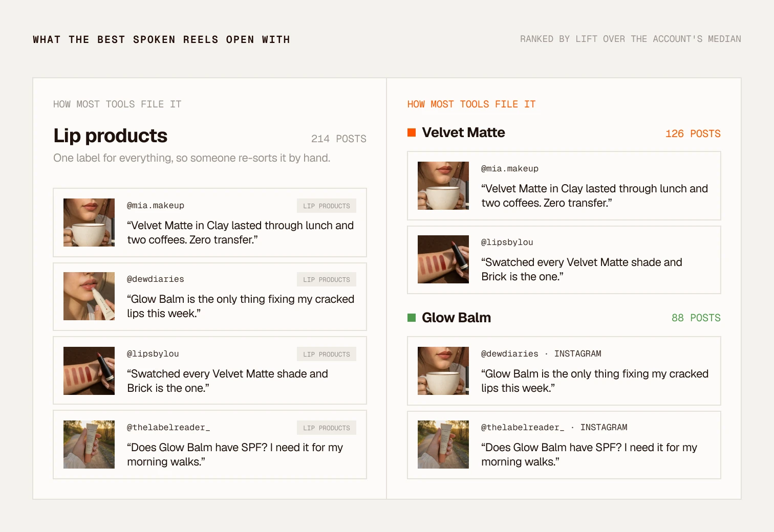Open the @dewdiaries thumbnail in the Lip products list
The width and height of the screenshot is (774, 532).
pyautogui.click(x=89, y=296)
